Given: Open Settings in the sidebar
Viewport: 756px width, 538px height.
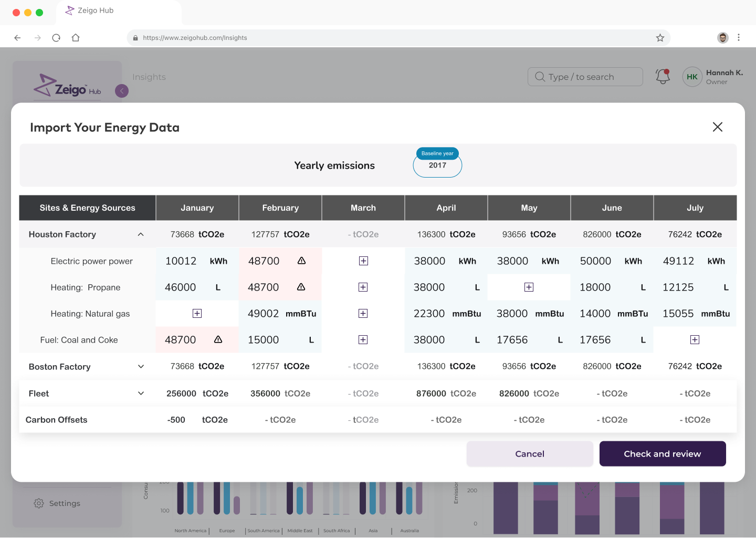Looking at the screenshot, I should click(57, 503).
